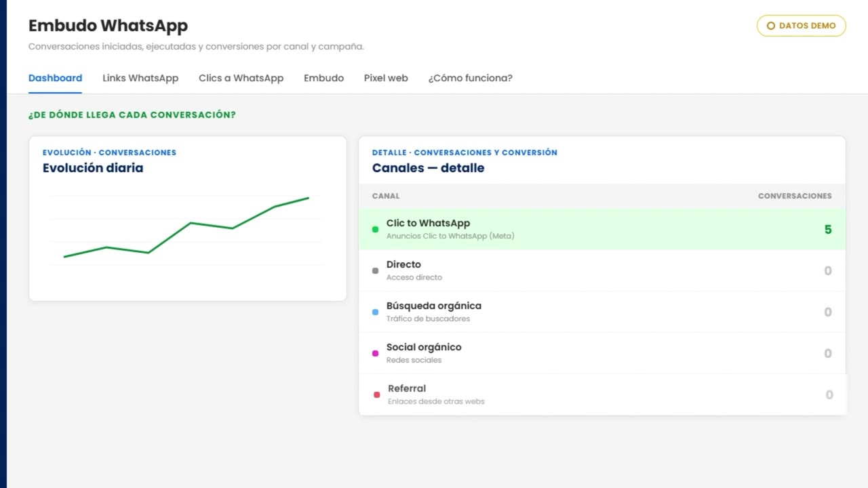
Task: Click the CONVERSACIONES column header
Action: pos(795,196)
